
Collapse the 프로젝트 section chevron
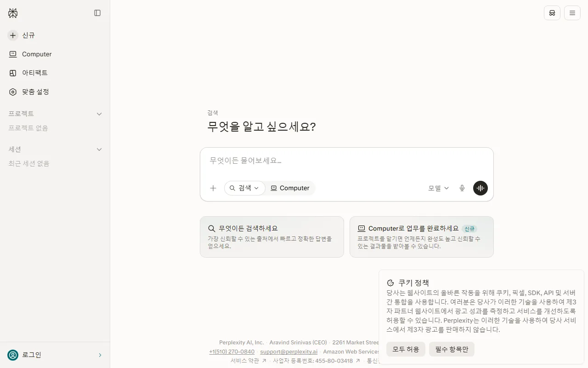(x=99, y=114)
